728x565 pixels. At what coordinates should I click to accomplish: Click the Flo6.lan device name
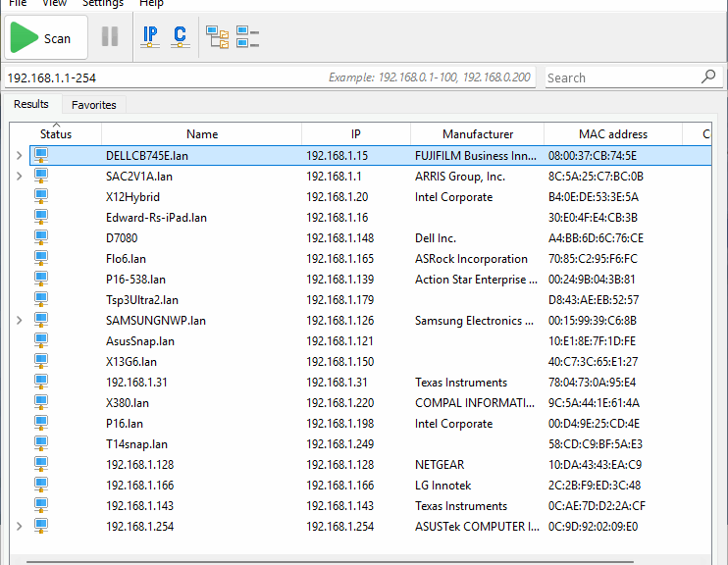[126, 259]
